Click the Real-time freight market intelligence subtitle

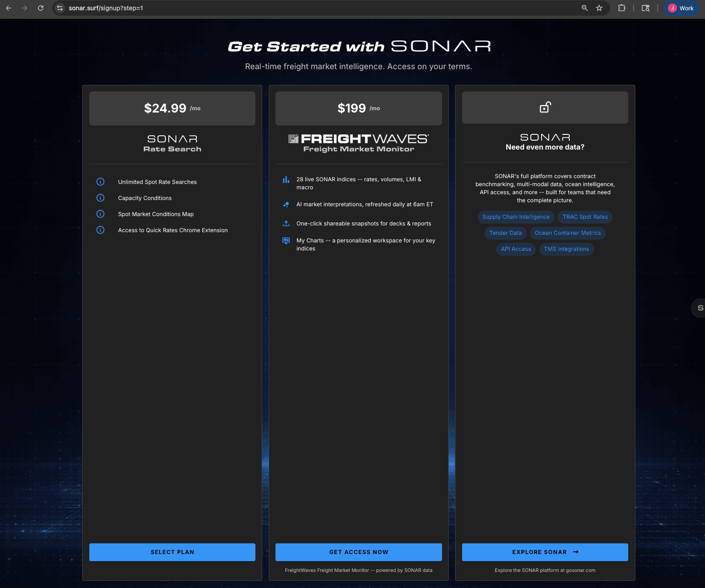[359, 67]
